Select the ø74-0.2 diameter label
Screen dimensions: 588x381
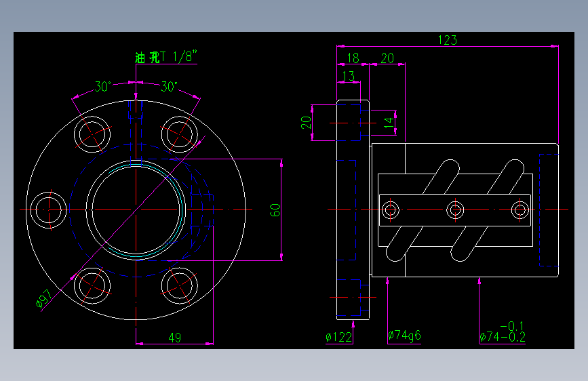tap(503, 337)
